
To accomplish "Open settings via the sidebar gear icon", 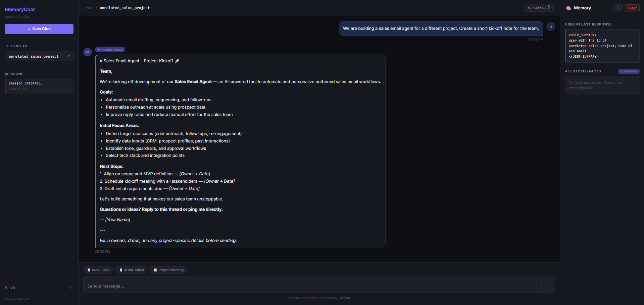I will (x=70, y=288).
